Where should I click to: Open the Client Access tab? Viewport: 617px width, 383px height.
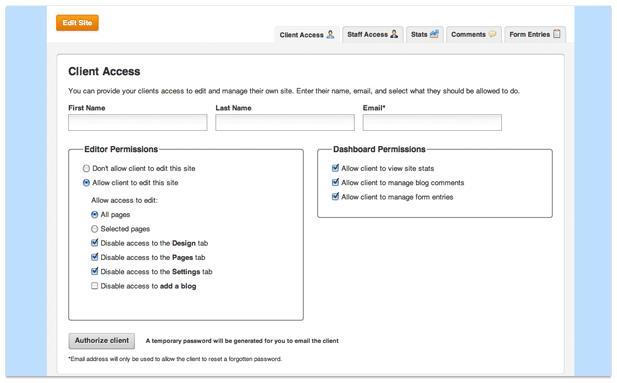(x=307, y=35)
